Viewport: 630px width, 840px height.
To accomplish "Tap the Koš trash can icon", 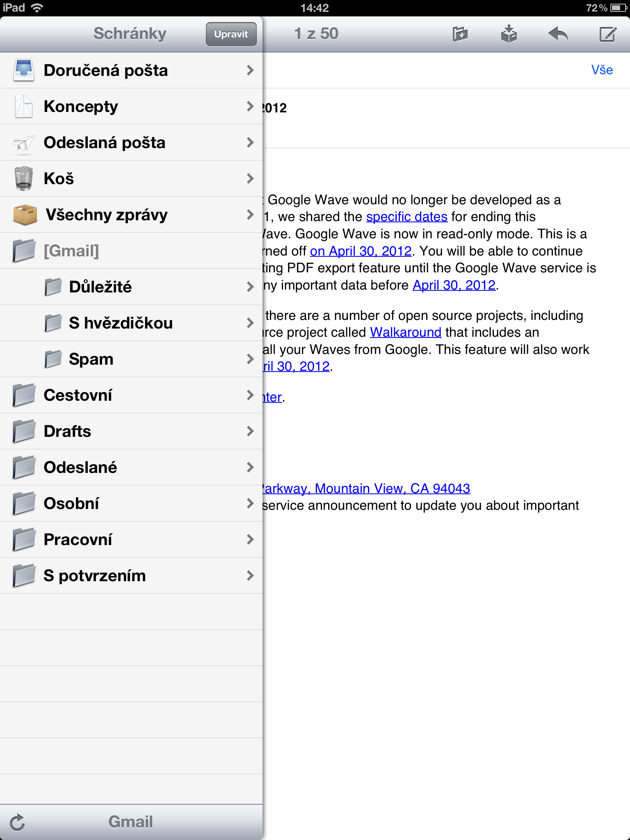I will click(23, 178).
